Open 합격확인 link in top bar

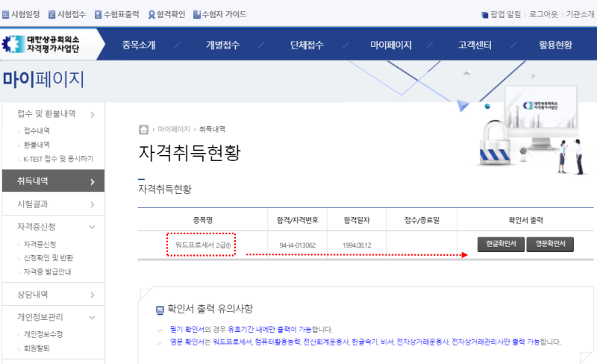166,14
